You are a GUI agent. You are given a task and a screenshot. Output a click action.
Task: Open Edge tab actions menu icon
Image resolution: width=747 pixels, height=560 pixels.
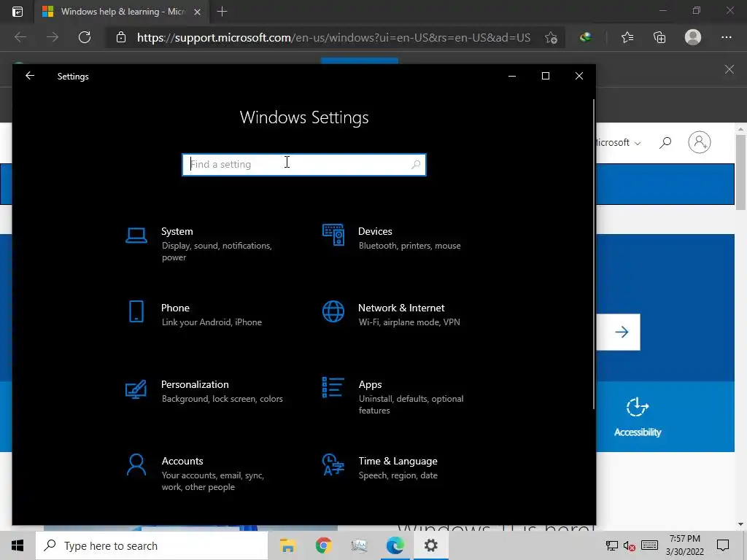click(18, 12)
